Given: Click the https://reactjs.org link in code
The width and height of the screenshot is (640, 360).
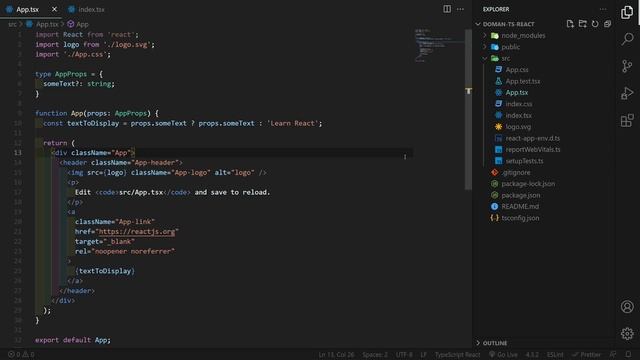Looking at the screenshot, I should (137, 231).
